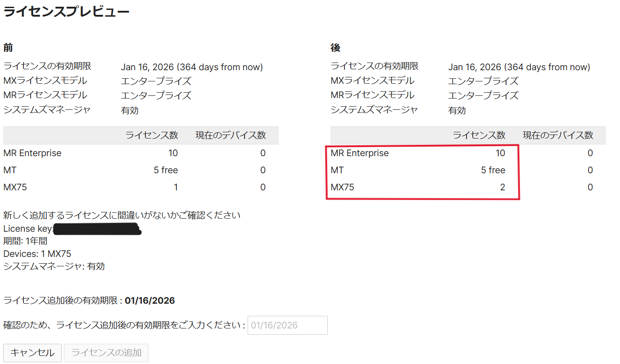Select the 前 column heading

(x=7, y=47)
